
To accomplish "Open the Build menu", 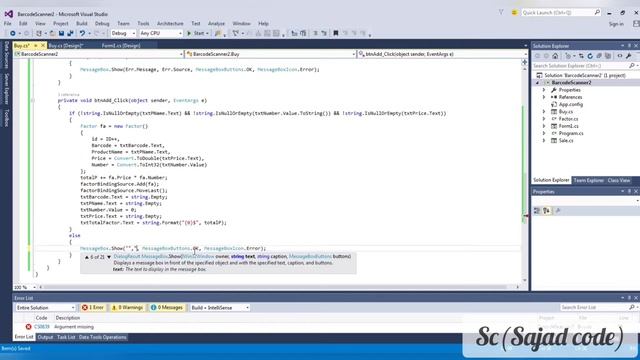I will [82, 24].
